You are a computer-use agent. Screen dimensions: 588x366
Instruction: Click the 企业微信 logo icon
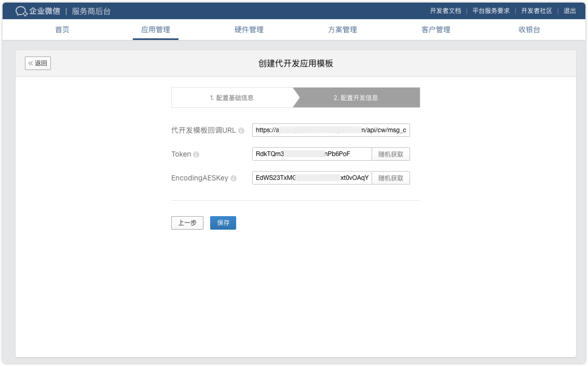pos(21,11)
